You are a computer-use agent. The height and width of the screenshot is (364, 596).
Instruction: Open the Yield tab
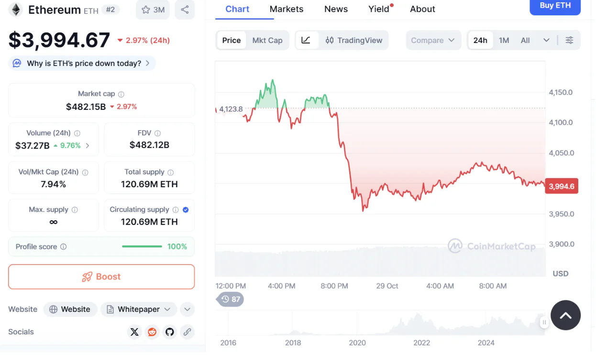tap(379, 9)
